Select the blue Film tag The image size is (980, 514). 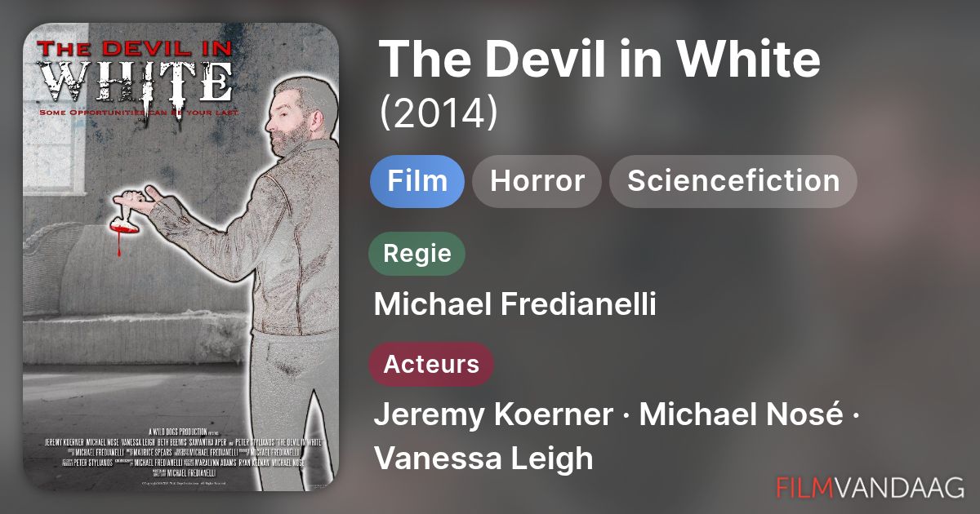tap(416, 180)
